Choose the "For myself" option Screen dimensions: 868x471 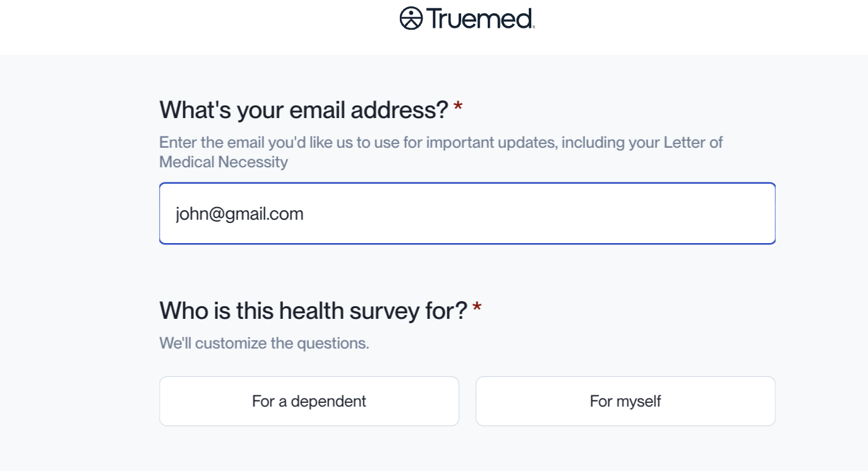point(625,402)
